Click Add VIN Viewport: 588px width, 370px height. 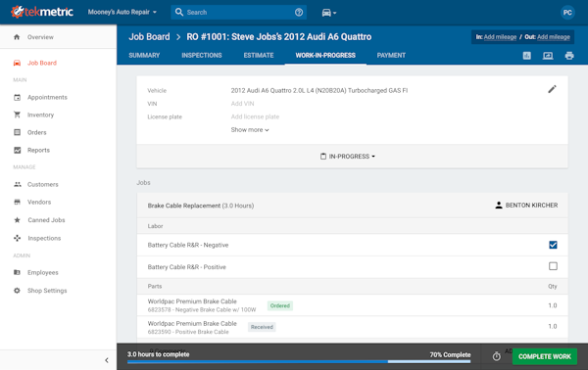tap(242, 104)
